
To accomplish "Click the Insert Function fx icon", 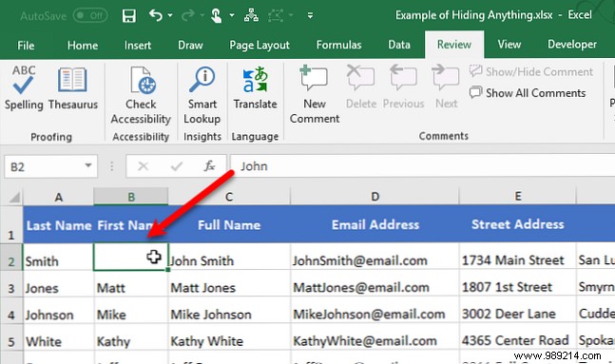I will point(209,166).
